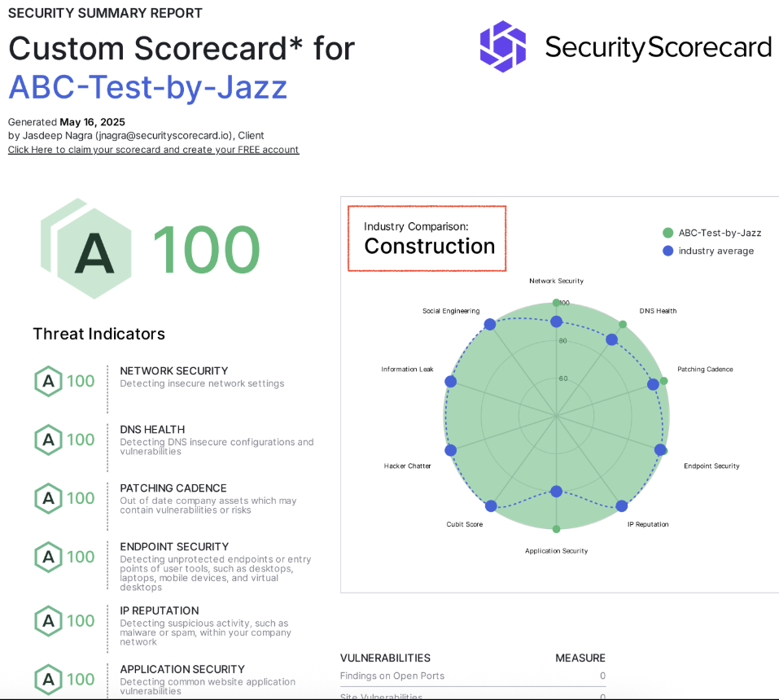This screenshot has width=779, height=700.
Task: Select the green company point on Application Security axis
Action: click(x=557, y=529)
